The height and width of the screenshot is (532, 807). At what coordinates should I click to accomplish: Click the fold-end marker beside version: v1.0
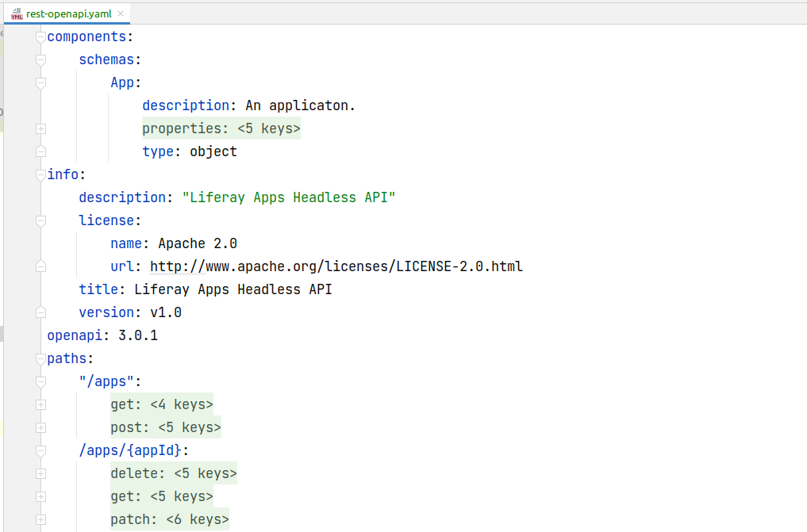pyautogui.click(x=40, y=312)
